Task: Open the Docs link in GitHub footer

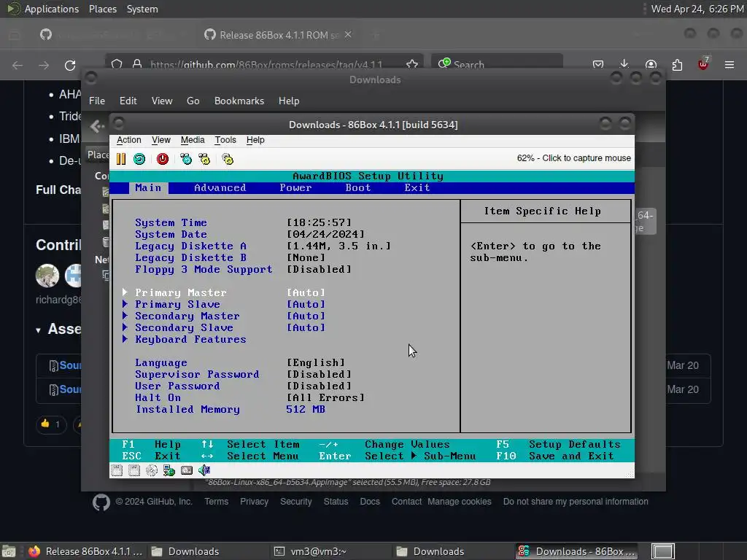Action: 370,502
